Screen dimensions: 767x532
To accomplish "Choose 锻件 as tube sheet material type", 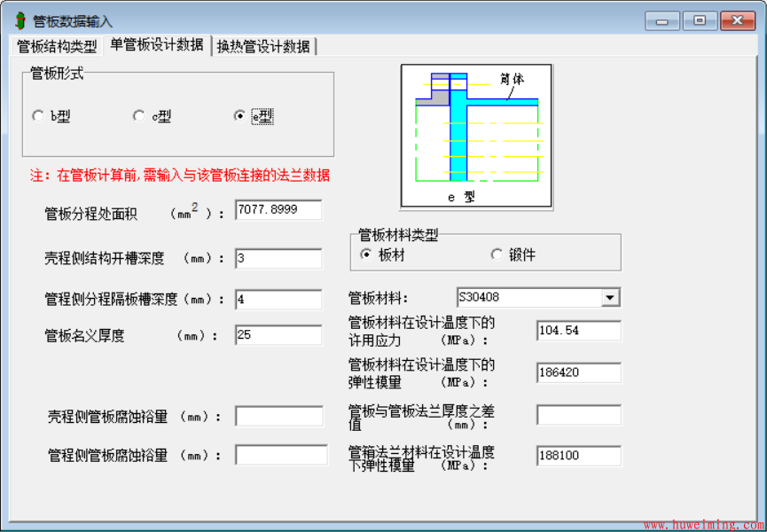I will coord(496,254).
